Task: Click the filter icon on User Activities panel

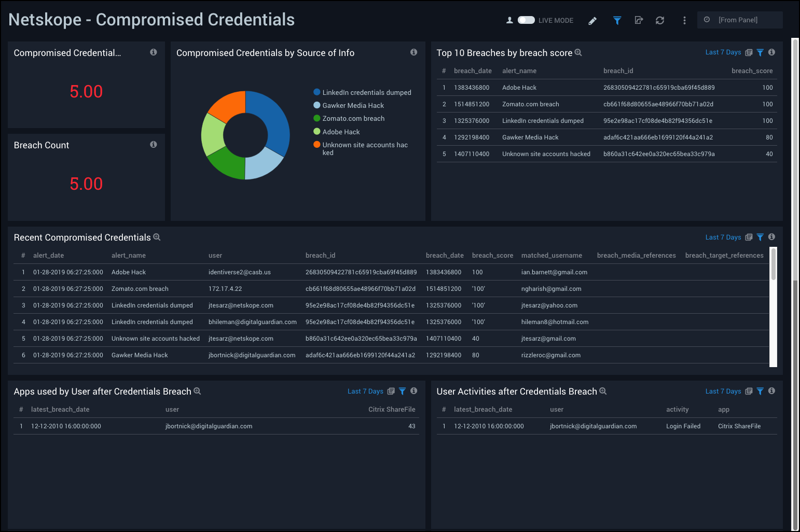Action: coord(760,391)
